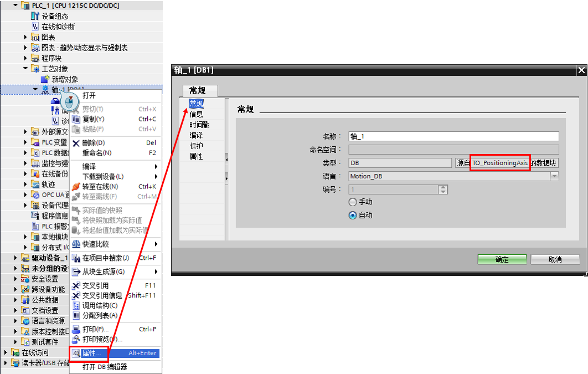Click the 打印 printer icon
Viewport: 588px width, 374px height.
76,329
